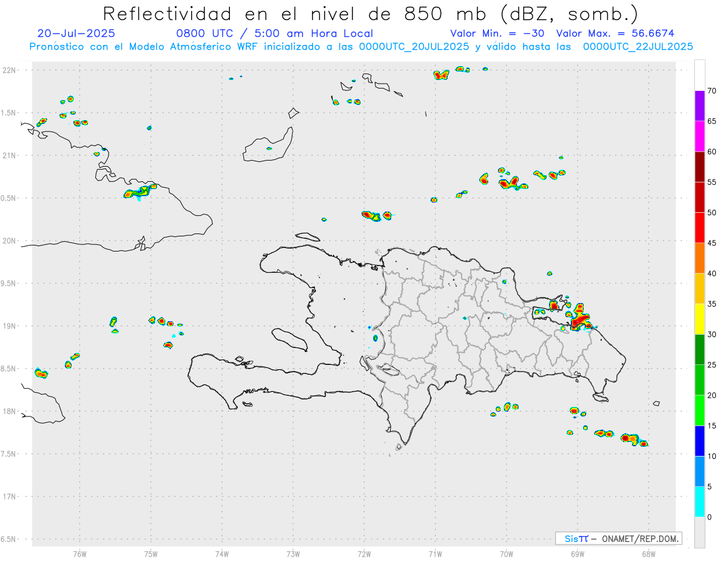Select the 'Valor Max. = 56.6674' text
728x562 pixels.
click(x=615, y=33)
